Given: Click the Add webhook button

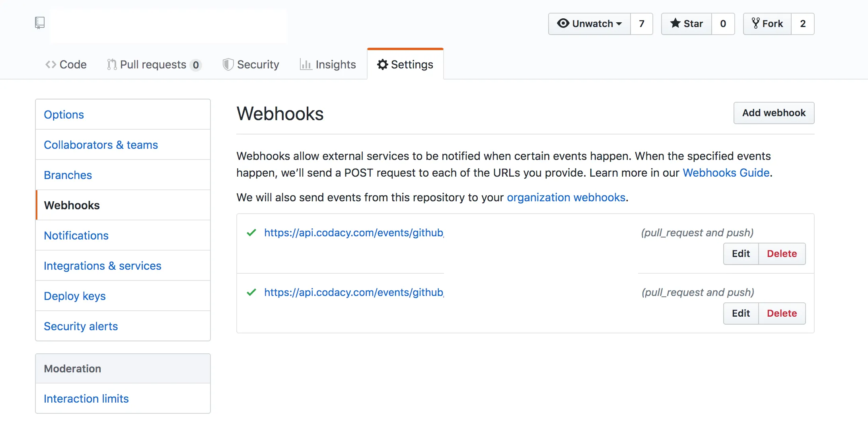Looking at the screenshot, I should pyautogui.click(x=774, y=113).
